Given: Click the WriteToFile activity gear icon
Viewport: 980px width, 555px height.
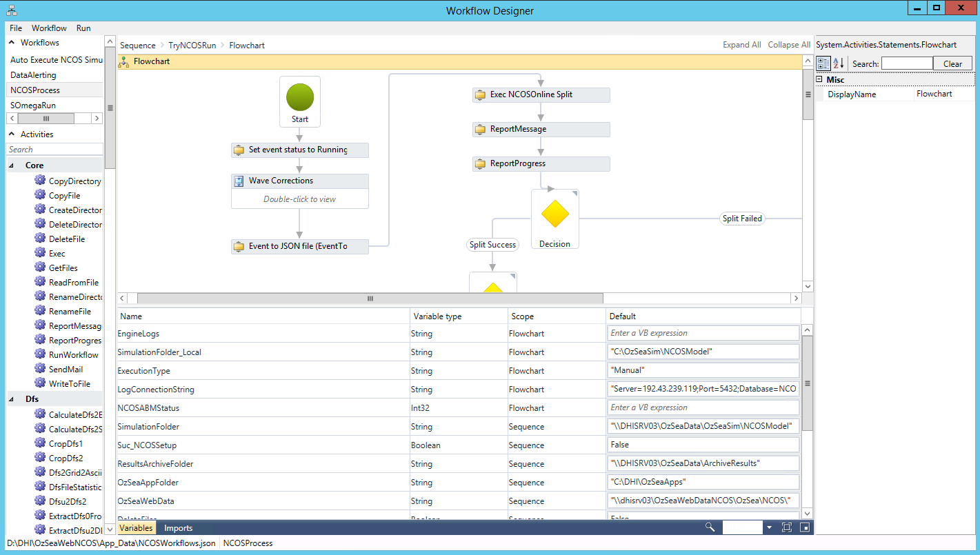Looking at the screenshot, I should 40,383.
